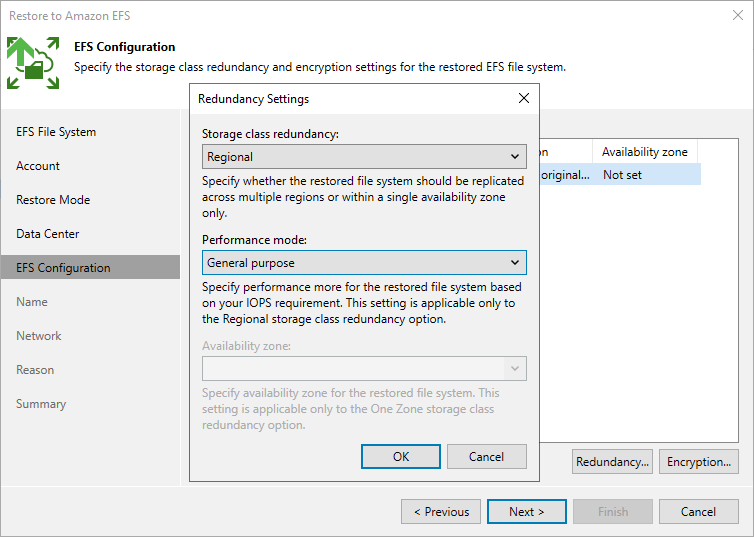Go back with the Previous button
Viewport: 754px width, 537px height.
tap(441, 512)
